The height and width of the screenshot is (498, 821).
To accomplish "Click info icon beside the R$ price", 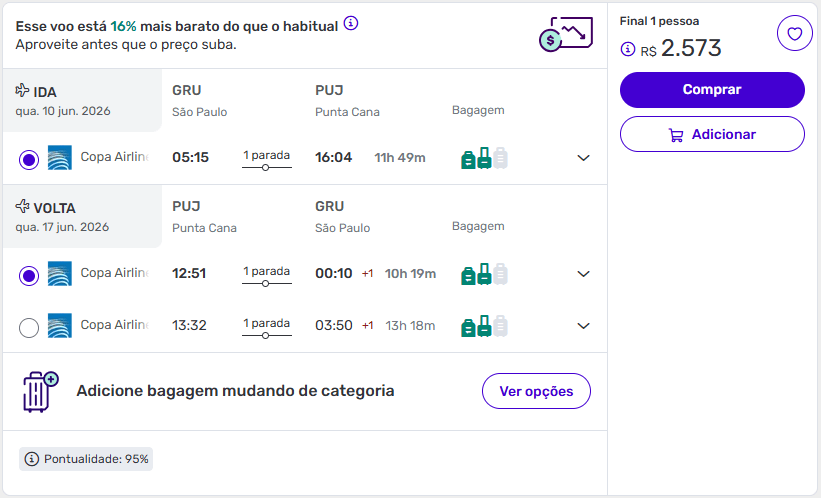I will 628,49.
